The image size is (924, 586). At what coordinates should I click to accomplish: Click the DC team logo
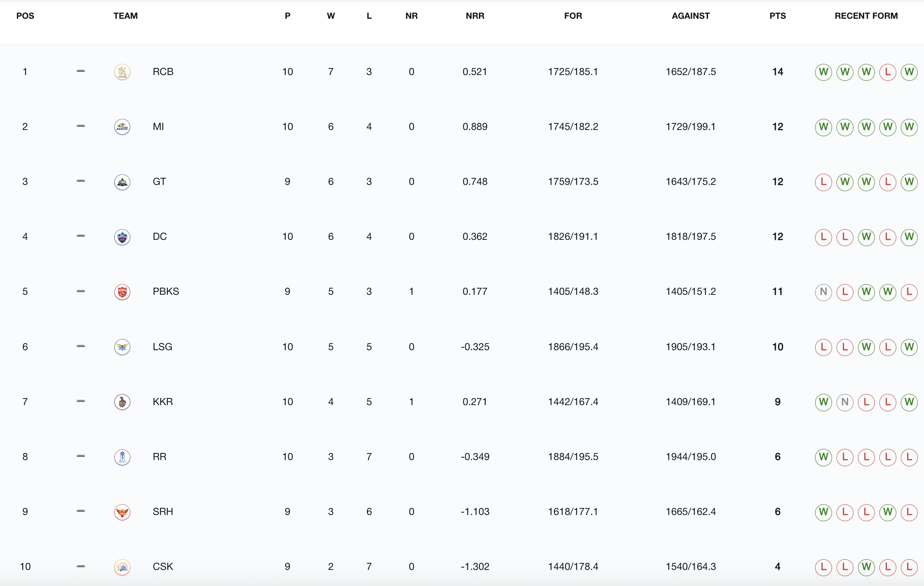click(x=122, y=237)
